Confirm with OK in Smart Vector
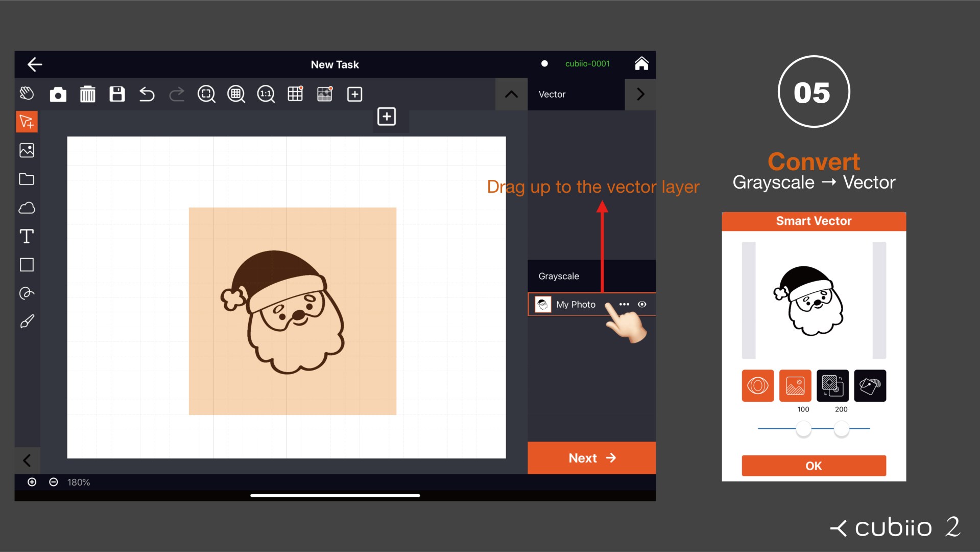Viewport: 980px width, 552px height. [x=813, y=466]
